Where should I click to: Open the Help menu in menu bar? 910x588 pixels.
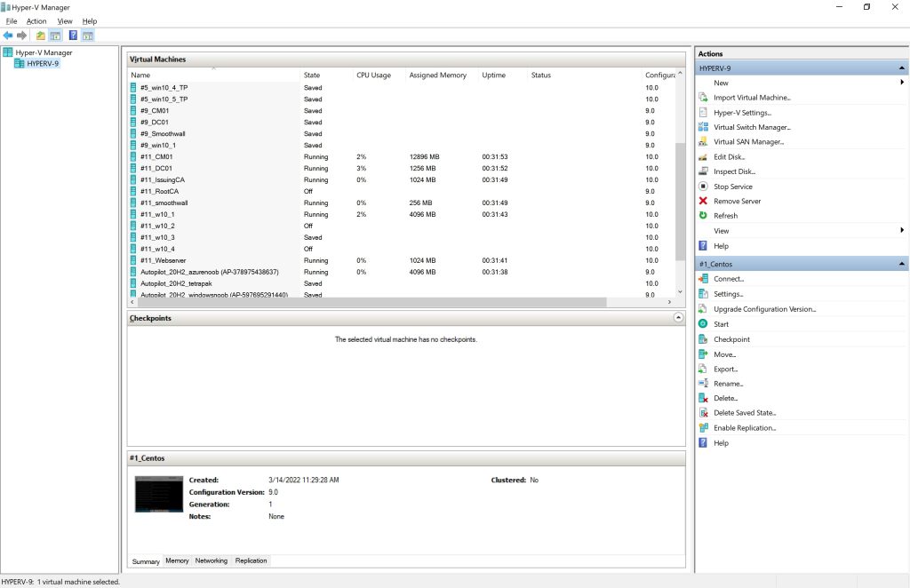pos(90,21)
